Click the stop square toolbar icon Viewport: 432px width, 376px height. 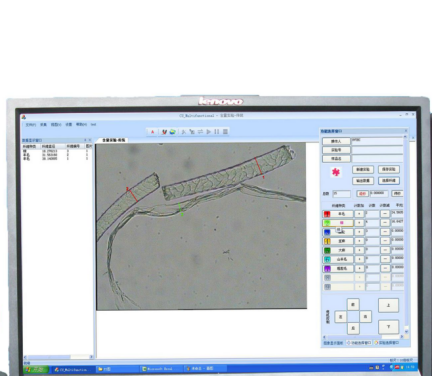coord(225,132)
